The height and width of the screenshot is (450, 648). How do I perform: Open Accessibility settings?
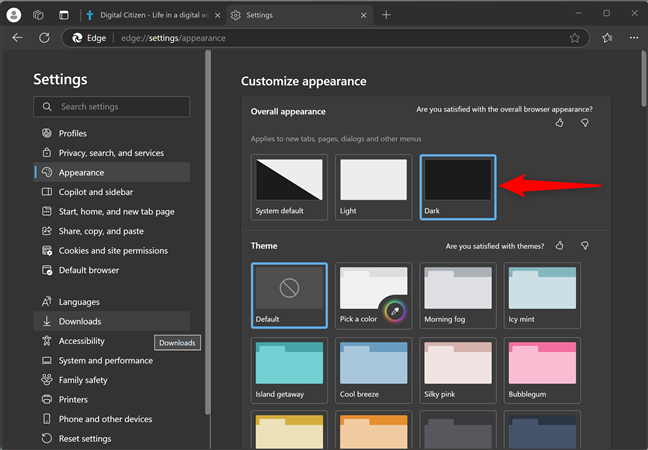[112, 341]
